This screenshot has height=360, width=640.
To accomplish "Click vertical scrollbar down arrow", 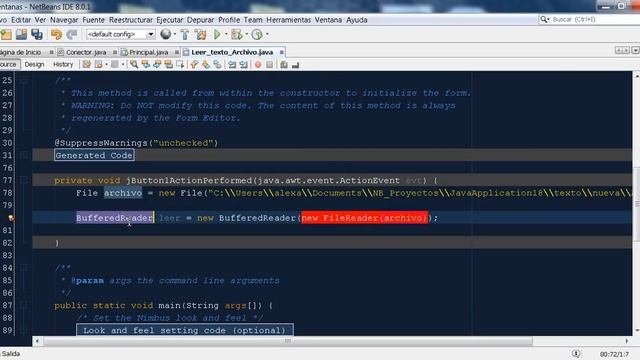I will coord(636,331).
